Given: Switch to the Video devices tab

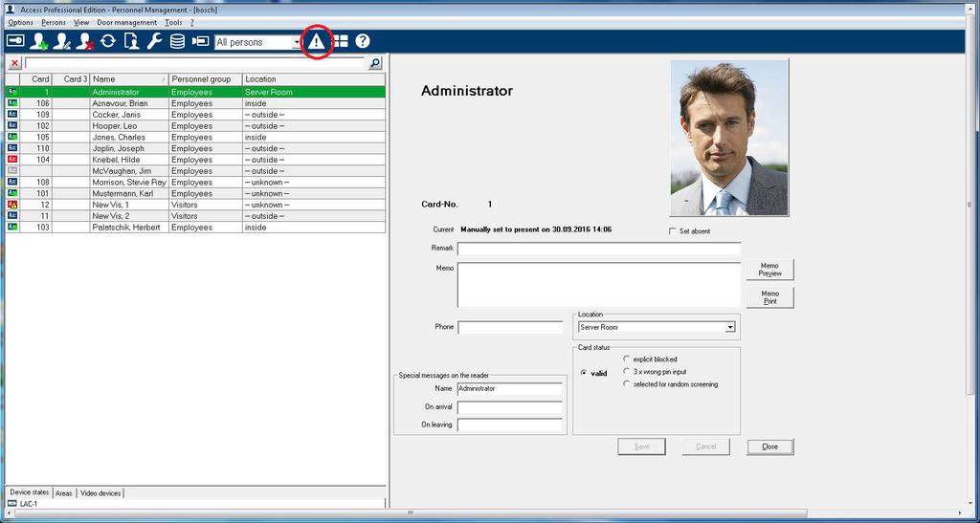Looking at the screenshot, I should (100, 493).
